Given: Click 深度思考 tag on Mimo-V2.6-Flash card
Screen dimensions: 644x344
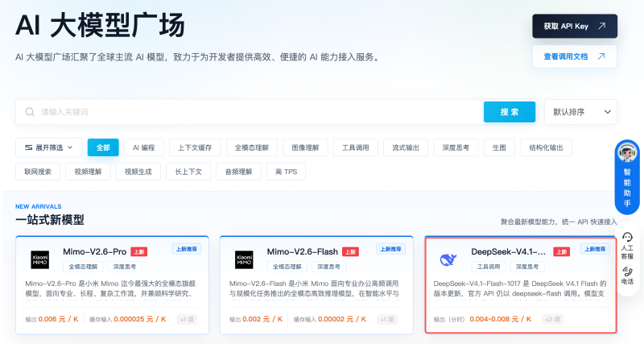Looking at the screenshot, I should click(x=328, y=267).
